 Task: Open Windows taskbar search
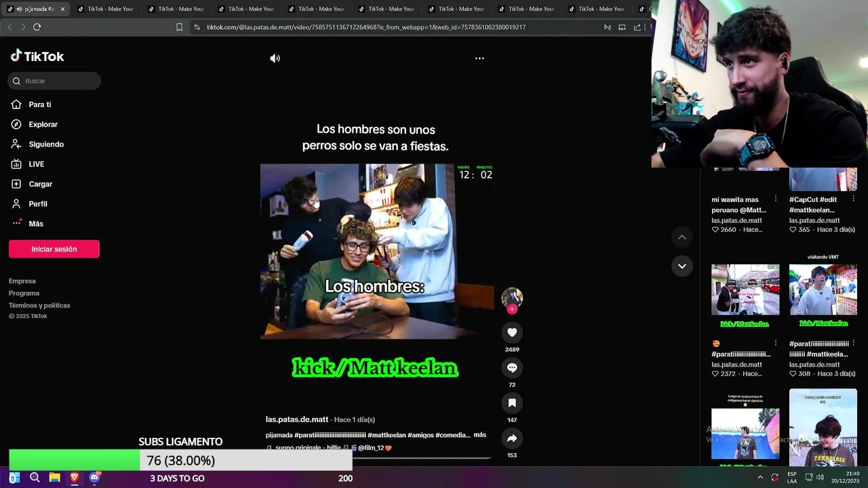(35, 478)
